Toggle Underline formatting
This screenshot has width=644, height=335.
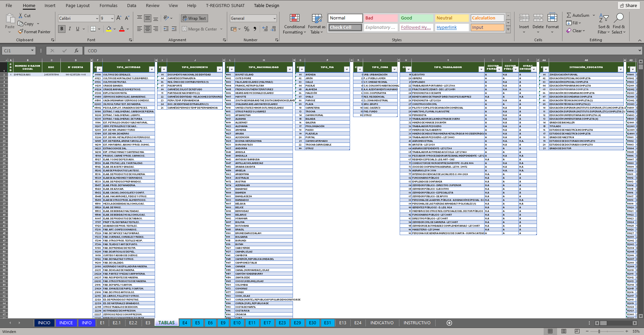pyautogui.click(x=78, y=29)
